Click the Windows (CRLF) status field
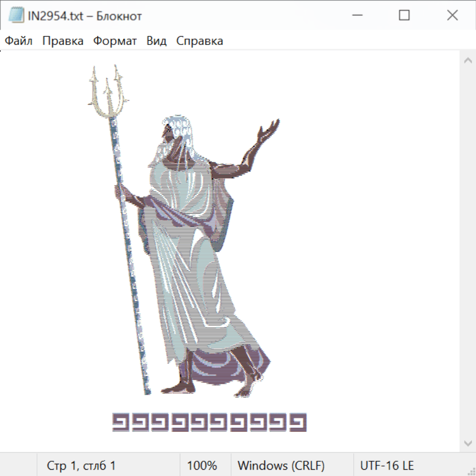476x476 pixels. pyautogui.click(x=281, y=466)
